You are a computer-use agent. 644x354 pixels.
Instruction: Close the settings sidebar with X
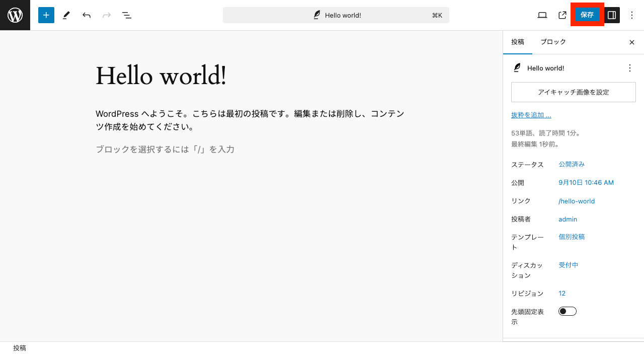pyautogui.click(x=632, y=42)
